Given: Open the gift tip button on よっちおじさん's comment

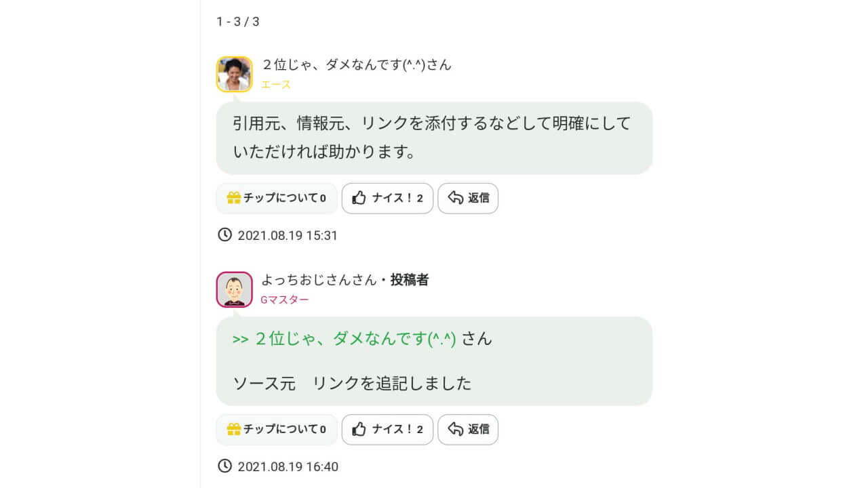Looking at the screenshot, I should tap(277, 429).
